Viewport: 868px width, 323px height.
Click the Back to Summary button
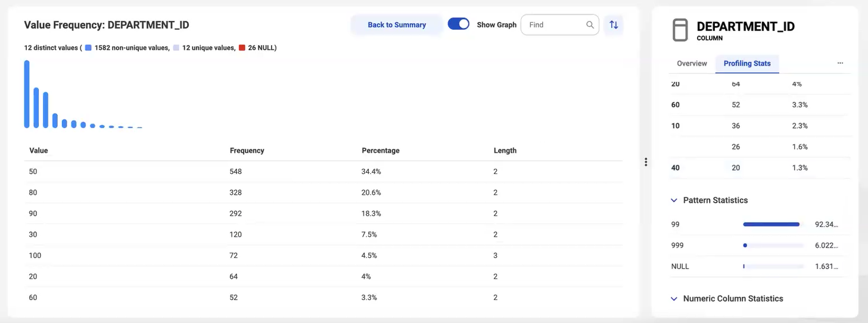(397, 25)
